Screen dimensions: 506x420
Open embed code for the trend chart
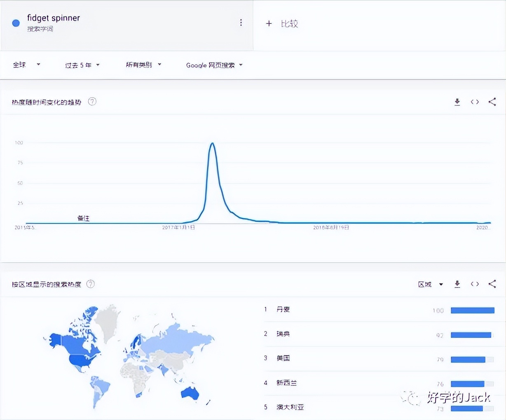pyautogui.click(x=475, y=102)
